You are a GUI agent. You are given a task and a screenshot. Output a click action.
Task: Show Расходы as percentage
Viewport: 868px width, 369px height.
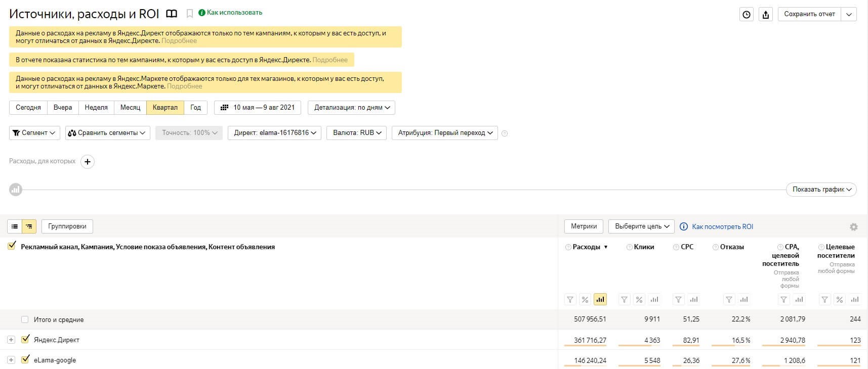585,300
